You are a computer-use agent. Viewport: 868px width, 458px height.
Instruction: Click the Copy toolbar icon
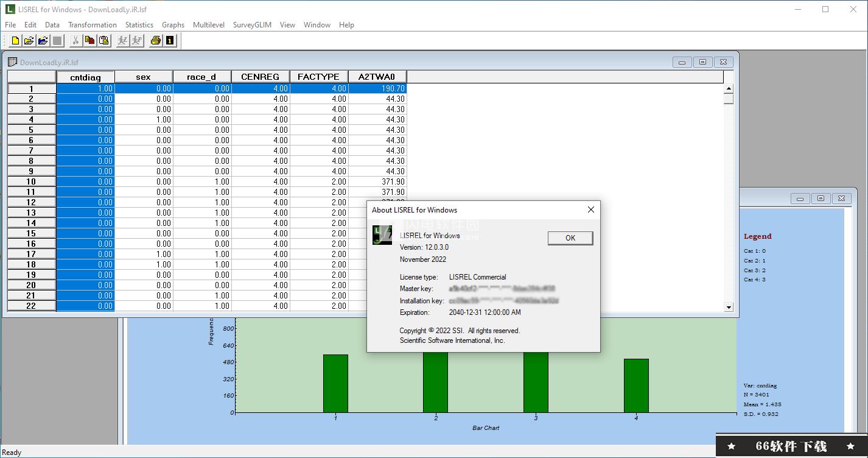click(x=89, y=41)
